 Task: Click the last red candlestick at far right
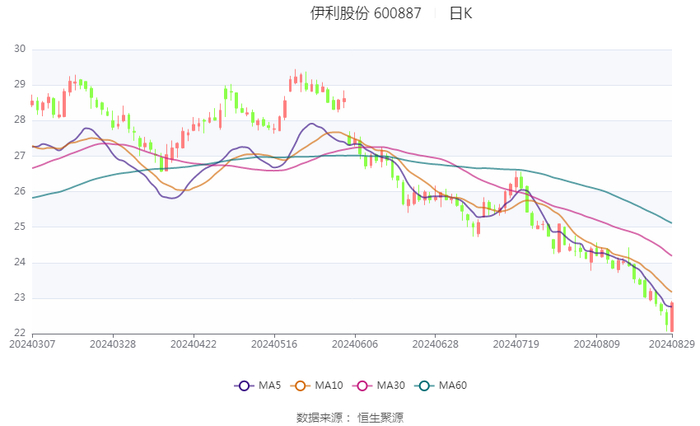click(672, 317)
